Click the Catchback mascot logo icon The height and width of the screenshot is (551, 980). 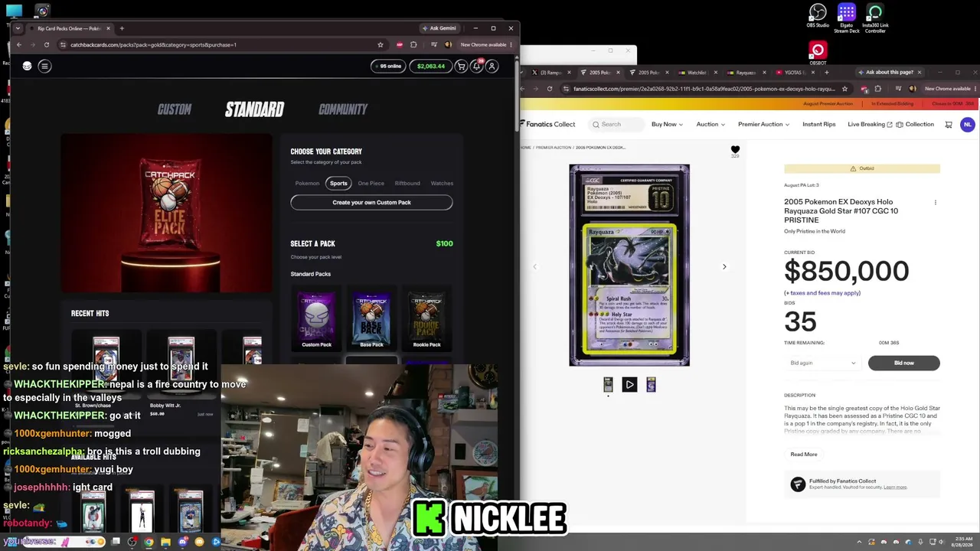coord(27,66)
